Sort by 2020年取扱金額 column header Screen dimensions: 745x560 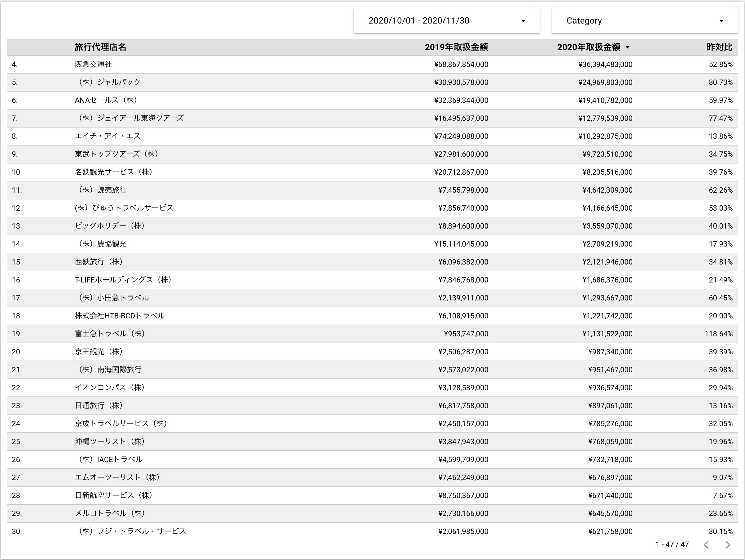tap(589, 47)
